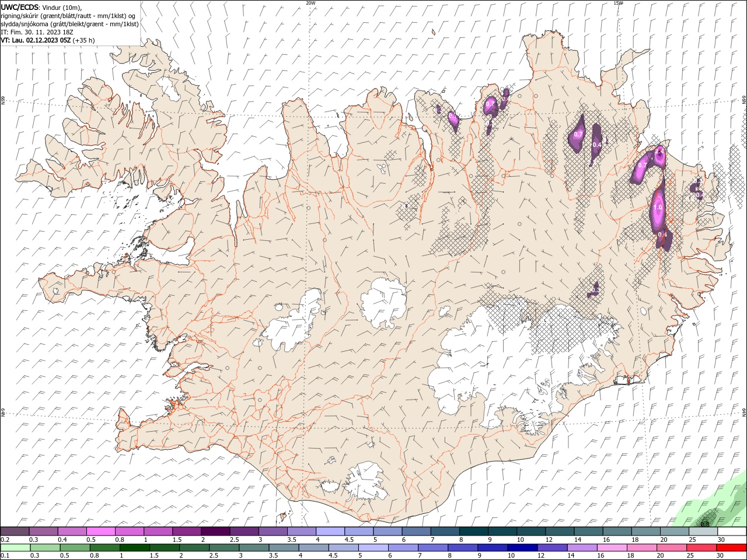Pick the darkest green swatch in the lower scale

(x=134, y=547)
